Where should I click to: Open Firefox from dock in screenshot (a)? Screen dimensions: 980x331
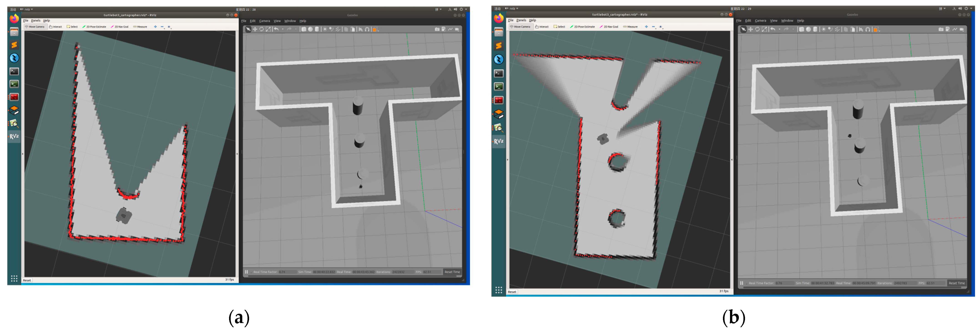click(14, 18)
